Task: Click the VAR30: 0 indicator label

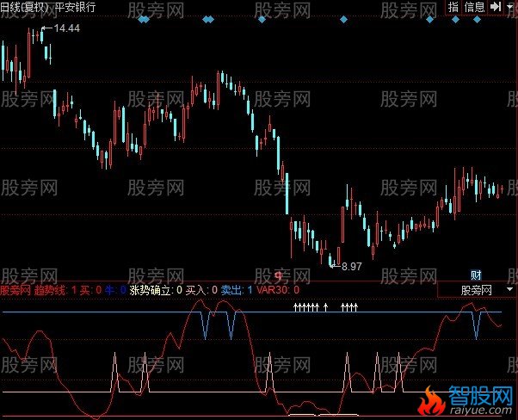Action: (278, 290)
